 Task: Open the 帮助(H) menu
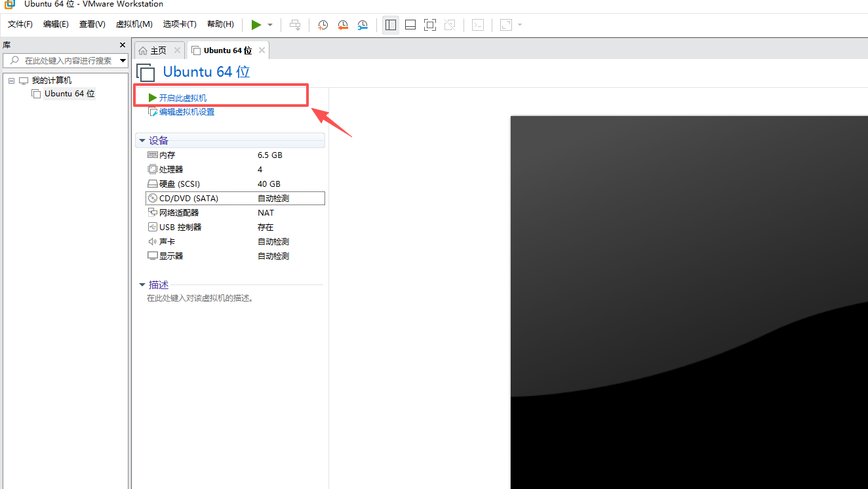220,24
